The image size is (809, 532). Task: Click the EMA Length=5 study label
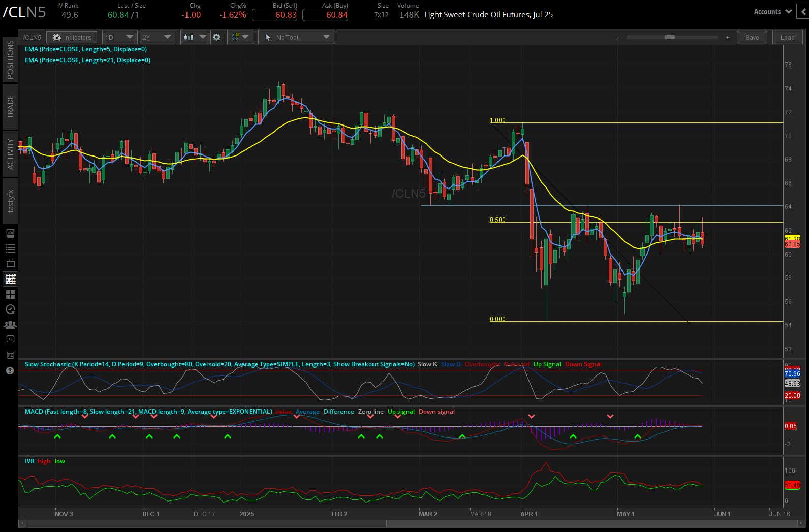pos(86,49)
